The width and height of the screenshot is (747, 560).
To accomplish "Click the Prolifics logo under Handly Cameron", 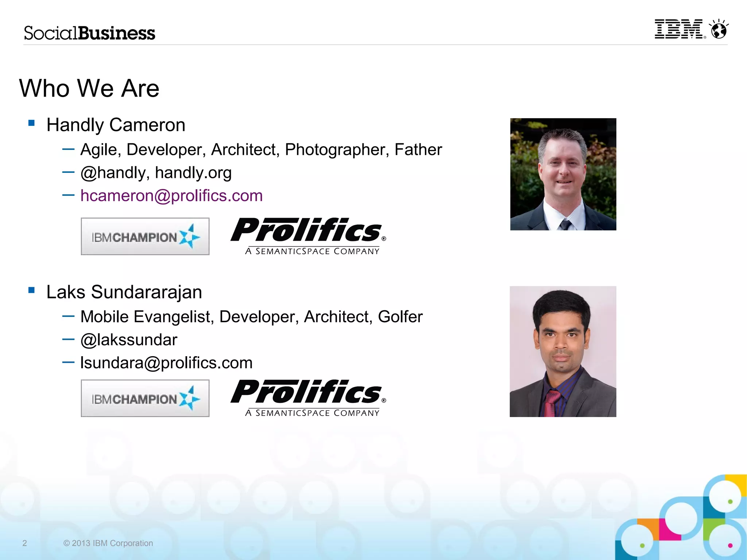I will (x=308, y=236).
